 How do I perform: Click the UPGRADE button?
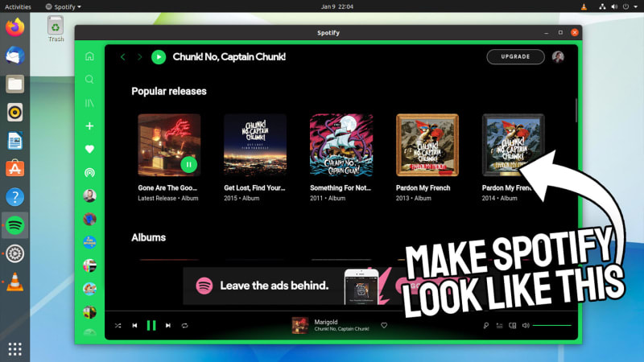515,57
